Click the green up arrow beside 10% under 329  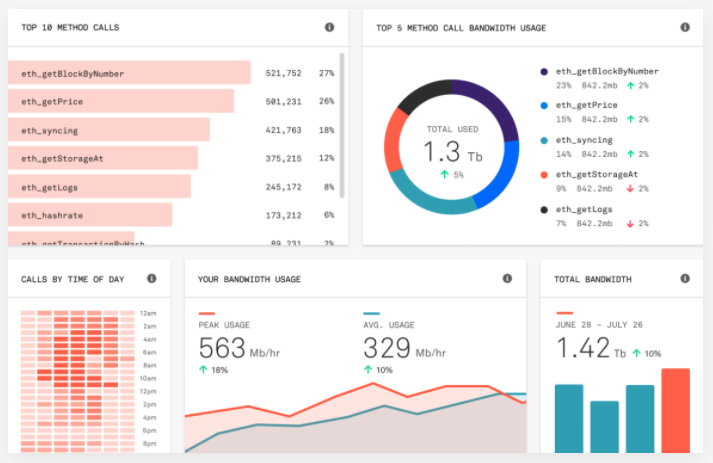pos(368,370)
